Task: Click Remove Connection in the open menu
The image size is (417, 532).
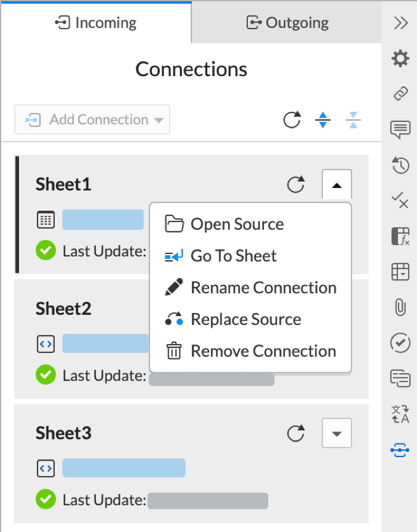Action: [263, 351]
